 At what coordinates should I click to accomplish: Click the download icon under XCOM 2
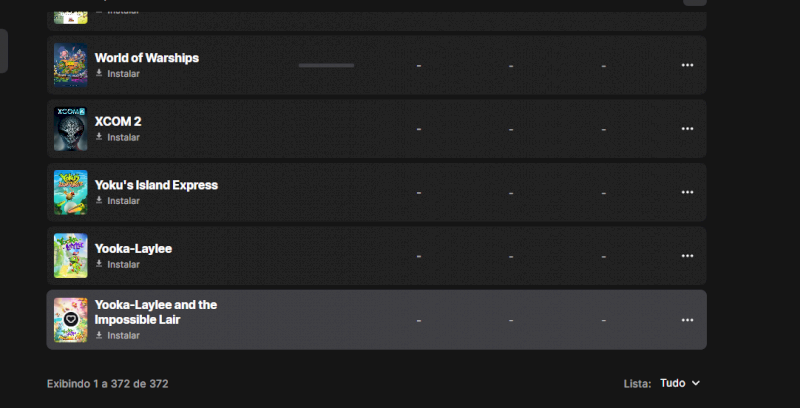point(99,137)
